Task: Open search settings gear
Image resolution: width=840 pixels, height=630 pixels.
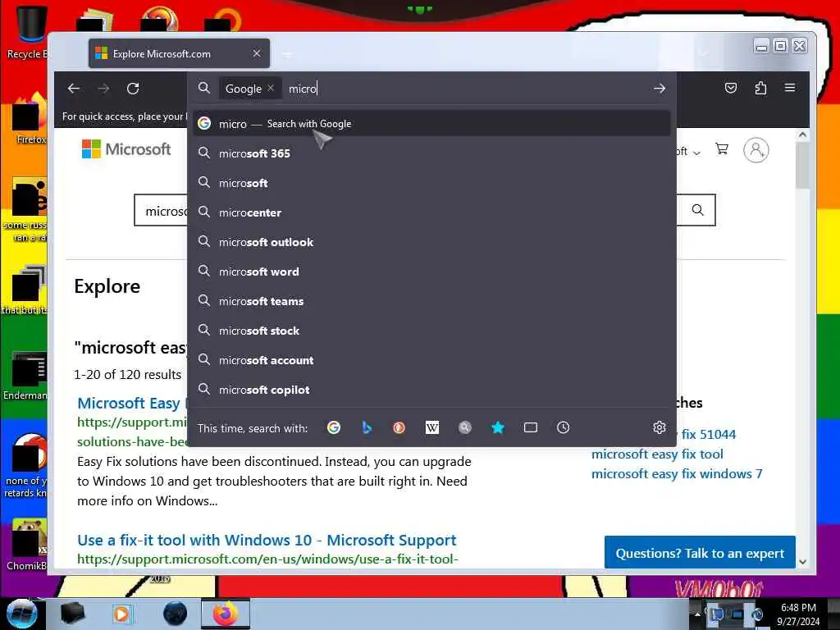Action: coord(660,427)
